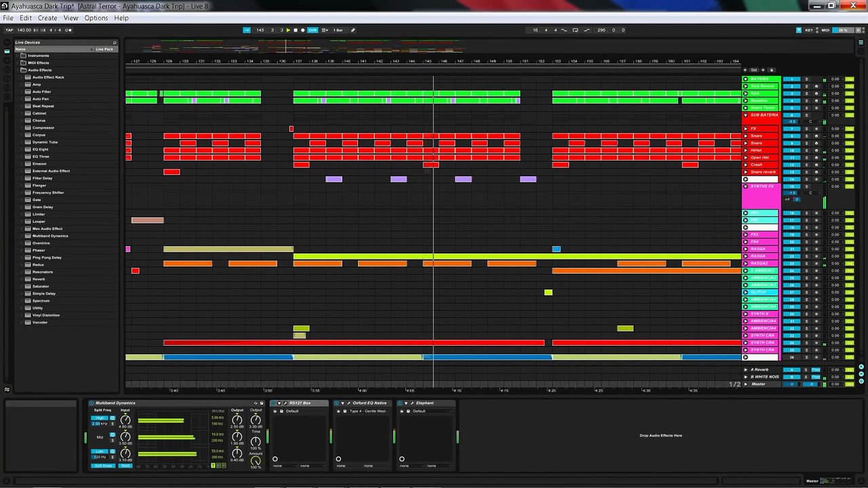Select the Multiband Dynamics browser entry
This screenshot has width=868, height=488.
pyautogui.click(x=50, y=236)
